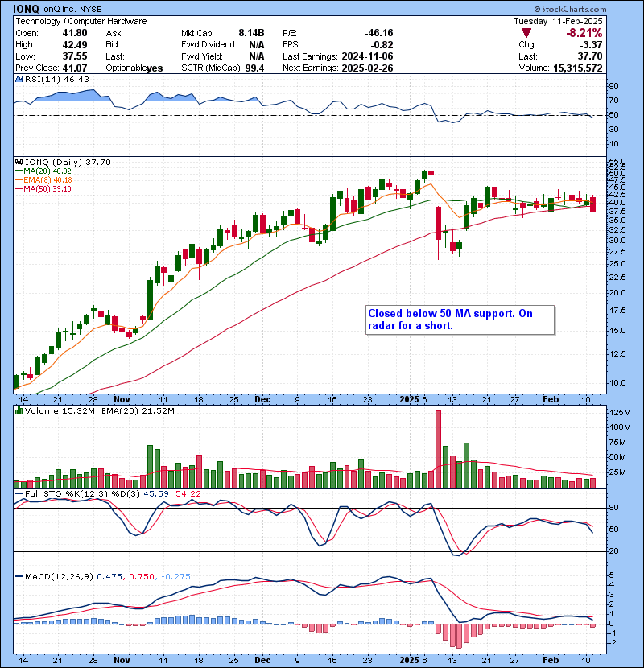Click the tallest red volume bar

(438, 449)
